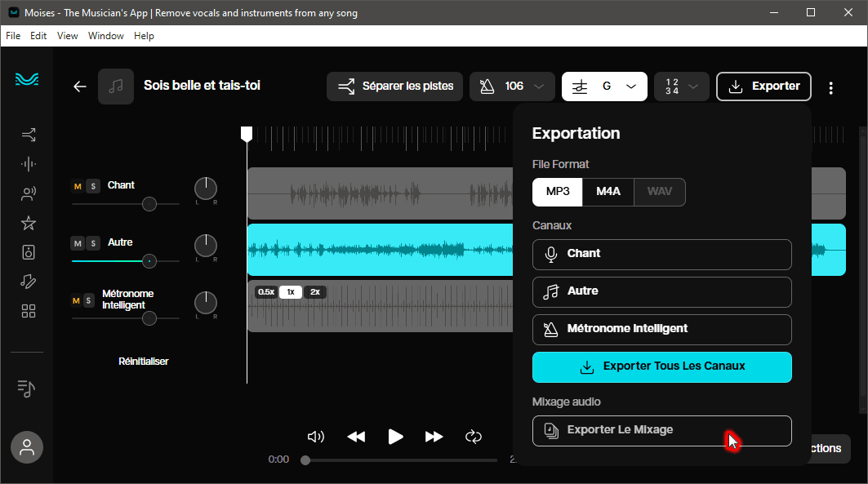This screenshot has width=868, height=484.
Task: Open the pen and note lyric writer icon
Action: pos(29,282)
